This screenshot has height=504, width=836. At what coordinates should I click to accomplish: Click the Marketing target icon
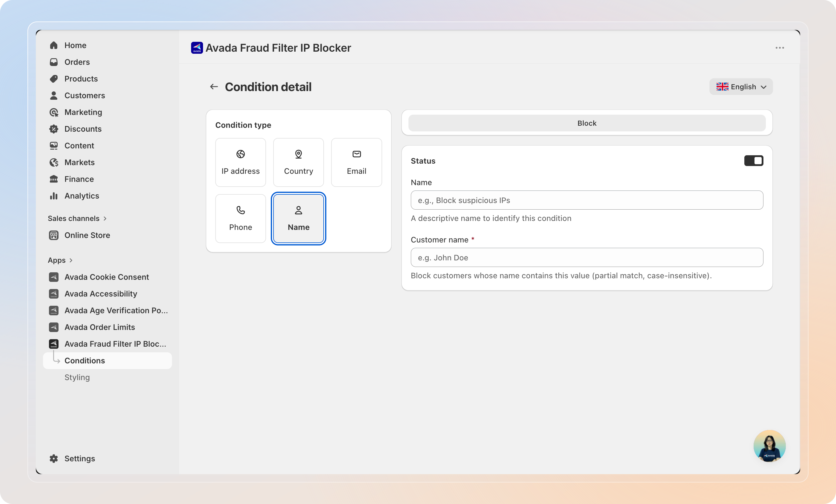54,112
